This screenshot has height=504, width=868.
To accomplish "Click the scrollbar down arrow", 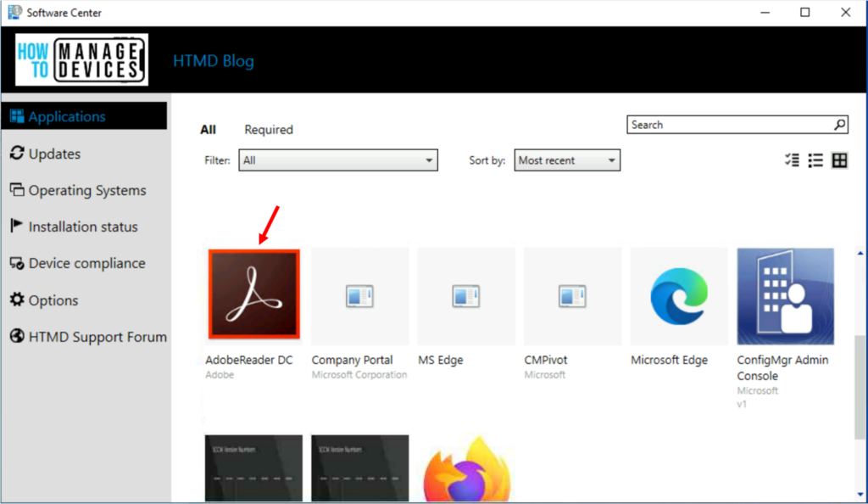I will (860, 494).
